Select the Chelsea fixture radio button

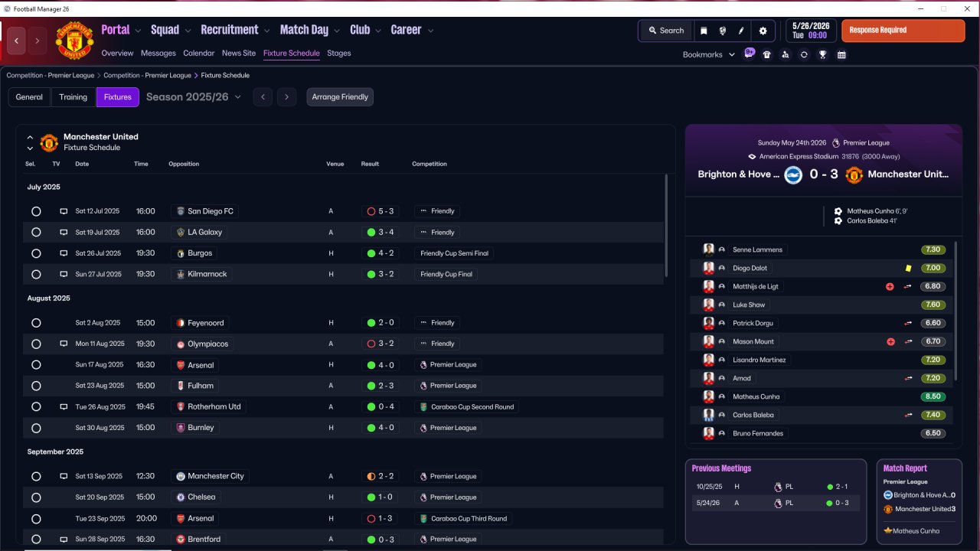[x=36, y=497]
